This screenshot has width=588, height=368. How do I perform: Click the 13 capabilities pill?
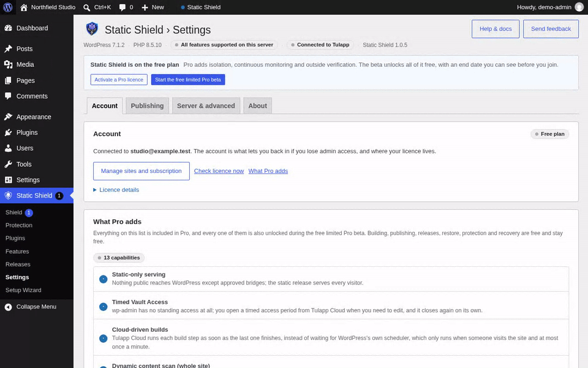click(119, 258)
